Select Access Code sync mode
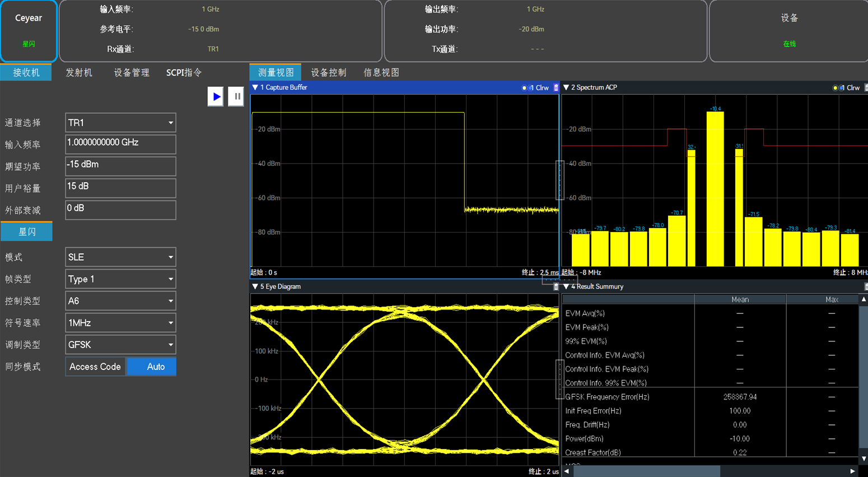 [x=95, y=367]
